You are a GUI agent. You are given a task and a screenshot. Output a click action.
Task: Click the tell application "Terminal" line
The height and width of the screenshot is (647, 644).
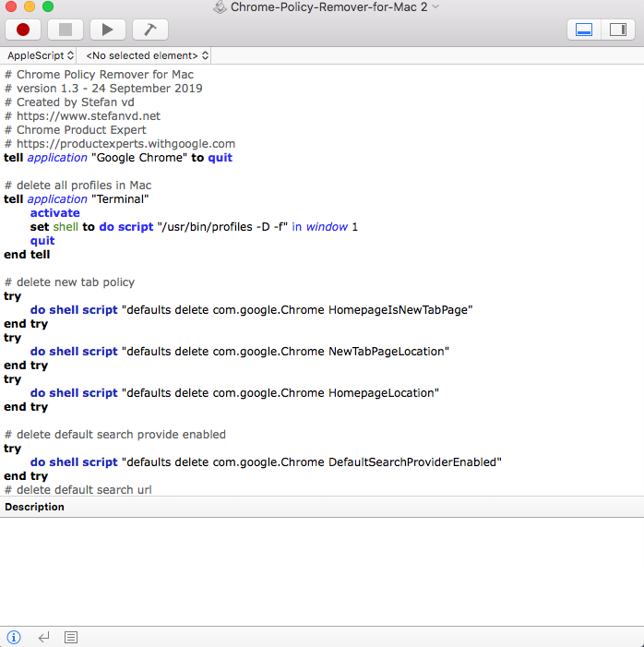[x=77, y=199]
